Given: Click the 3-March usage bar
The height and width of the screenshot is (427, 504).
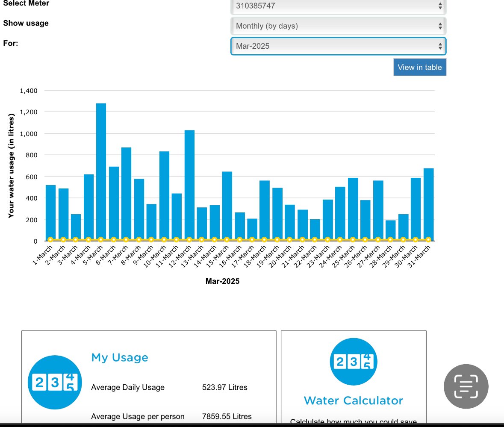Looking at the screenshot, I should 76,227.
